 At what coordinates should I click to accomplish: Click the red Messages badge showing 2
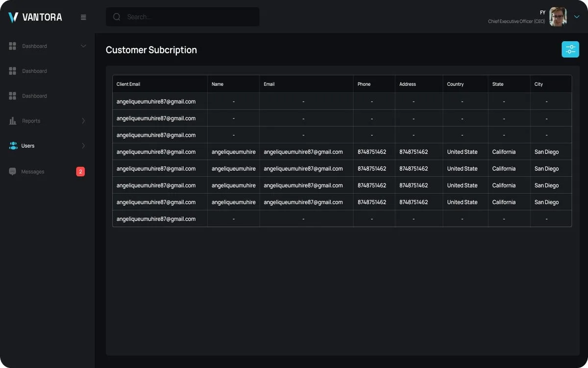click(80, 172)
